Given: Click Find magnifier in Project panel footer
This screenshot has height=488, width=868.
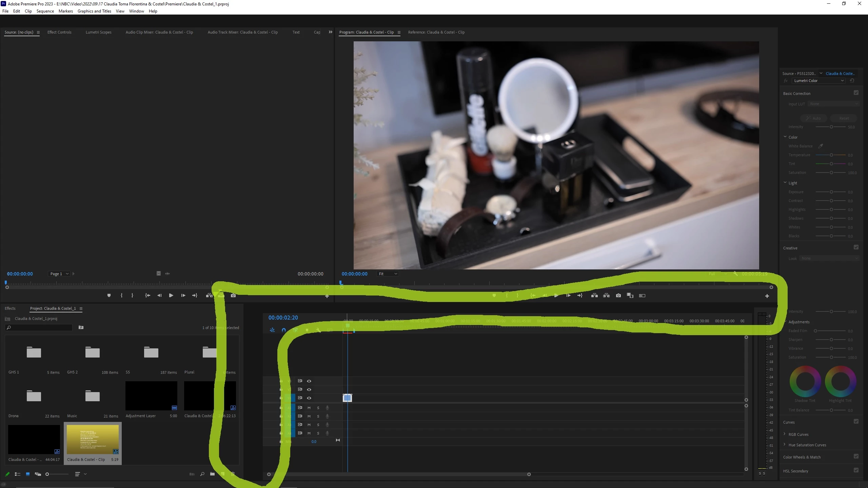Looking at the screenshot, I should [x=202, y=474].
